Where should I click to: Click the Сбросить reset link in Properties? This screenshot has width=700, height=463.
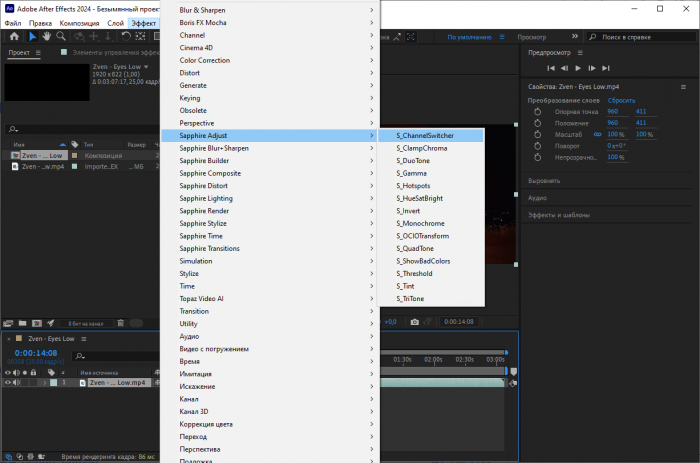621,101
